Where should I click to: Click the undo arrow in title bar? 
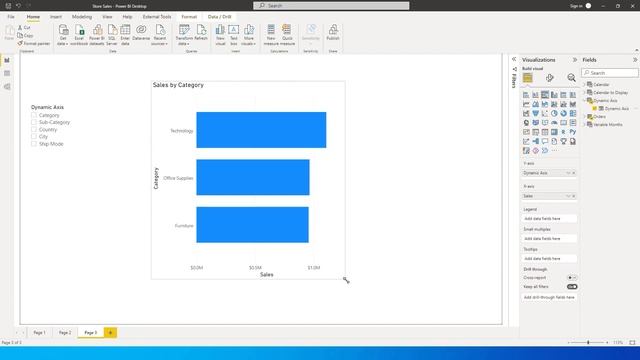point(18,6)
